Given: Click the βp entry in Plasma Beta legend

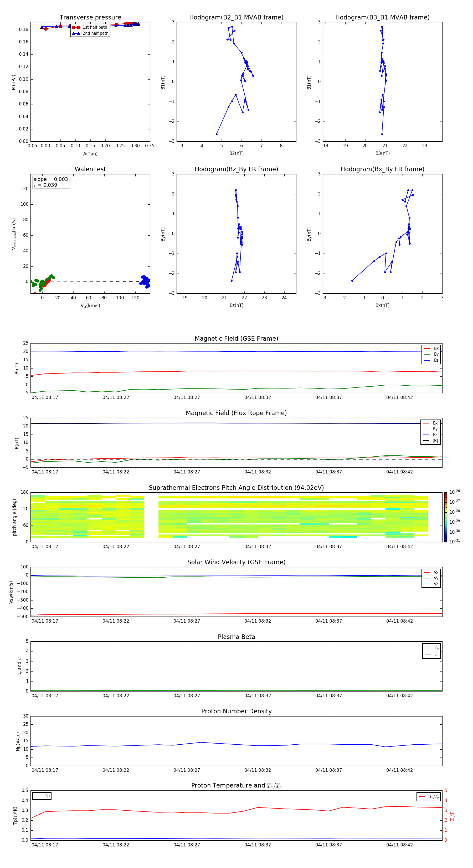Looking at the screenshot, I should click(x=431, y=647).
